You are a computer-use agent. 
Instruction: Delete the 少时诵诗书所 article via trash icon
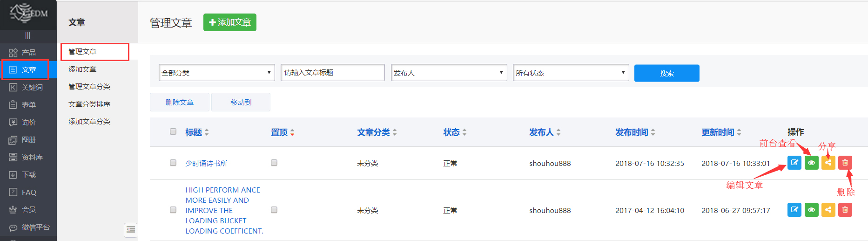coord(845,163)
